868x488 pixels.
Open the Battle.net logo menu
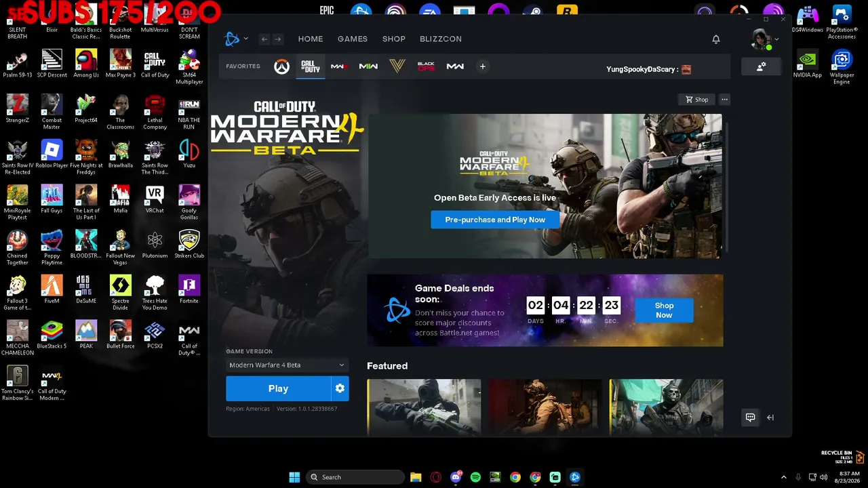235,39
